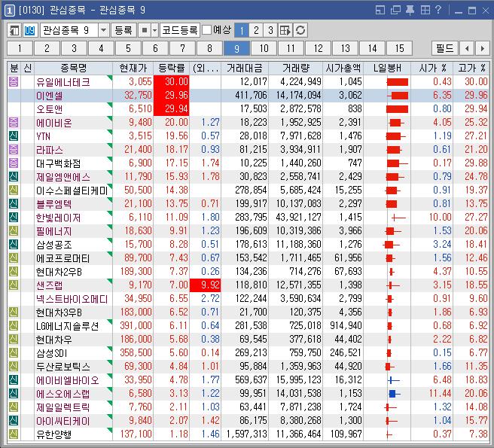This screenshot has height=448, width=494.
Task: Click the 필드 button
Action: click(444, 48)
